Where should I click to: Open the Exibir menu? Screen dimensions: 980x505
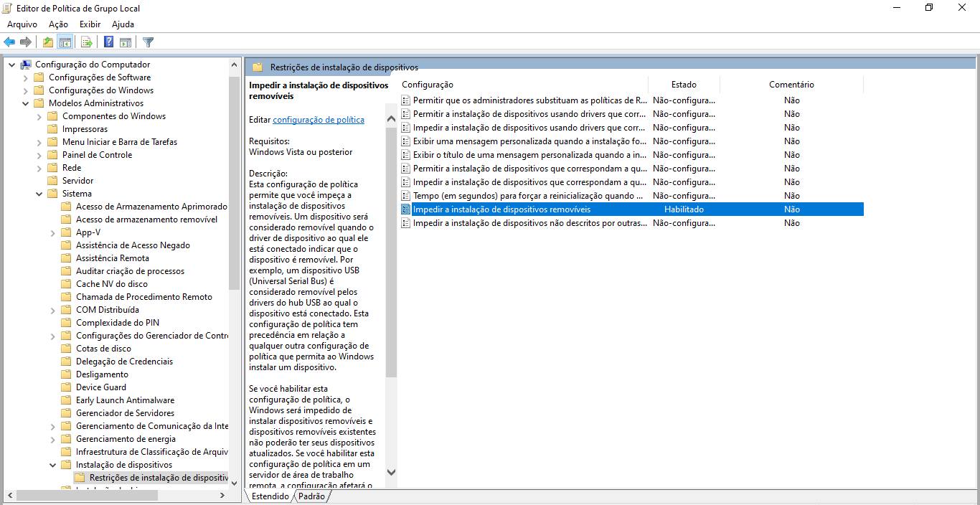click(x=90, y=24)
